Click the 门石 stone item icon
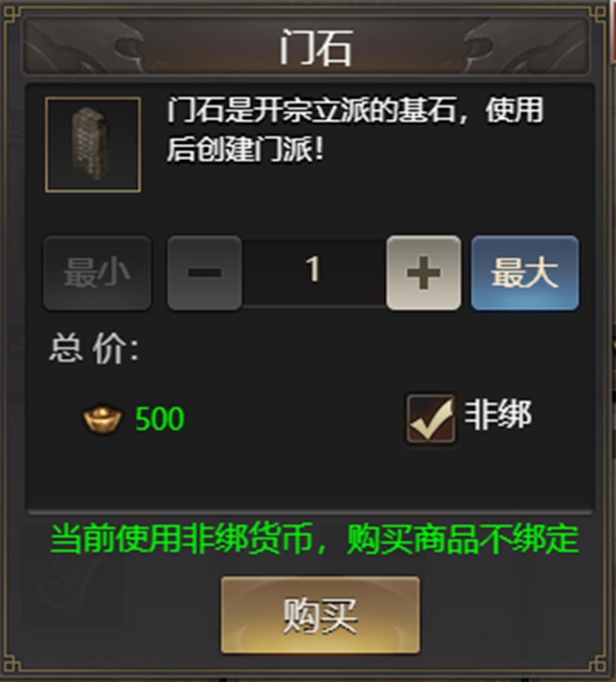The width and height of the screenshot is (616, 682). point(93,145)
